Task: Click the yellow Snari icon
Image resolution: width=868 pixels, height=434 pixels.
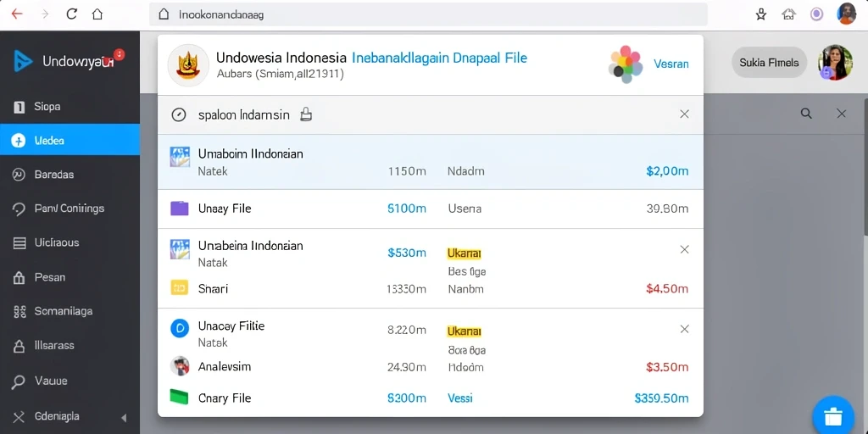Action: (180, 287)
